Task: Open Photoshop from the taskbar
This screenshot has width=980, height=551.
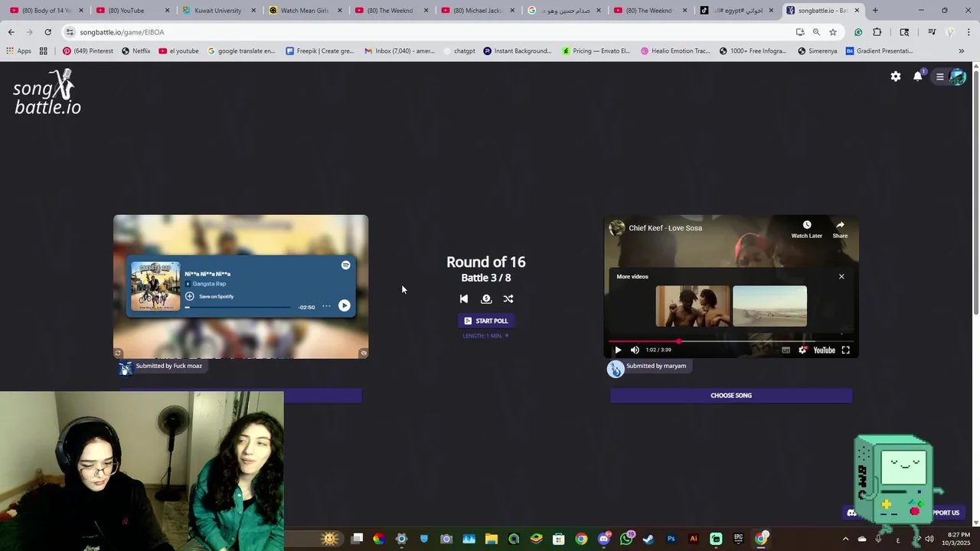Action: 671,539
